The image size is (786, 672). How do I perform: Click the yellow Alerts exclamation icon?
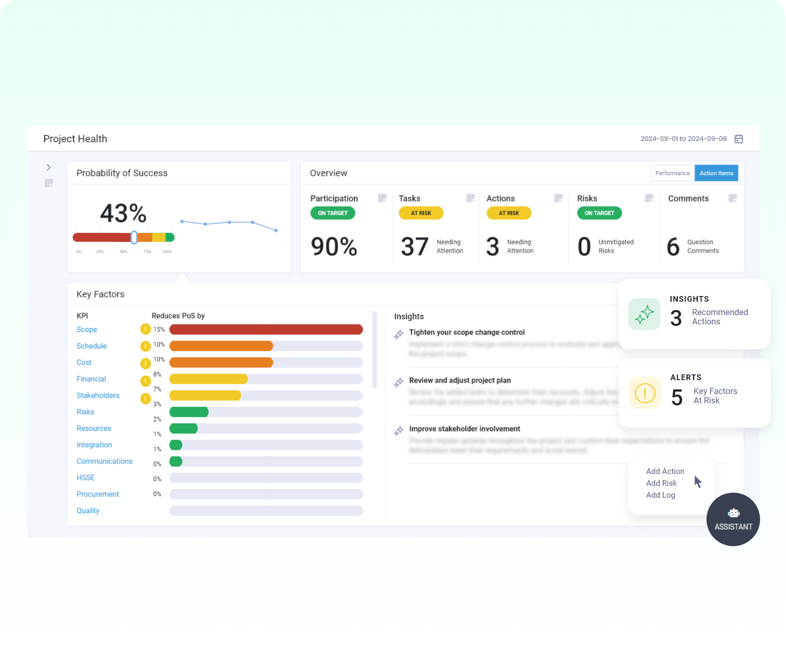(645, 393)
